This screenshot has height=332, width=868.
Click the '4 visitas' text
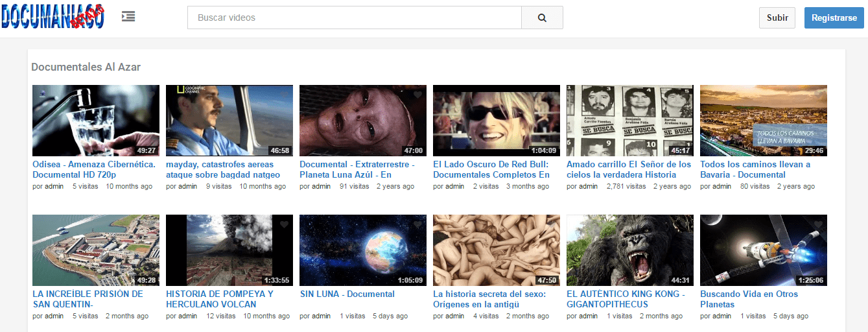[x=486, y=316]
